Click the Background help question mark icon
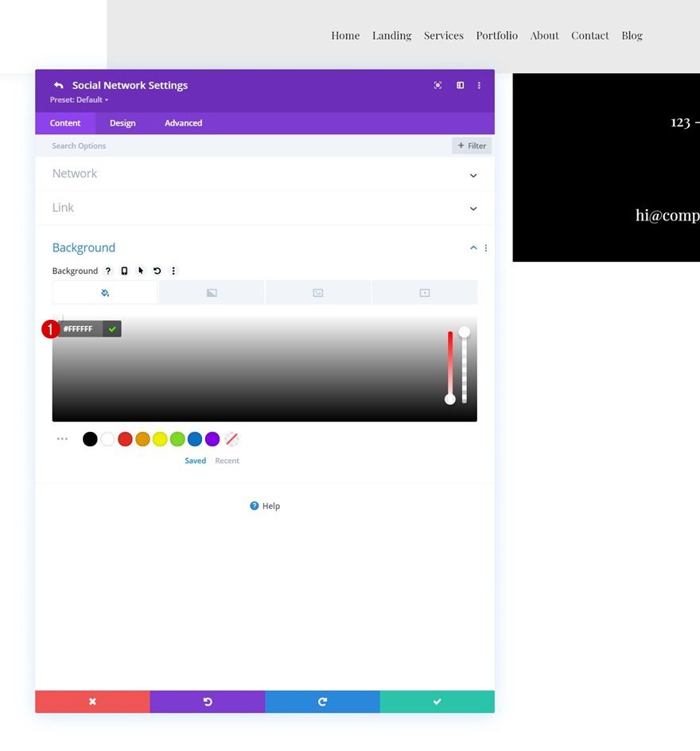The width and height of the screenshot is (700, 751). [x=108, y=270]
